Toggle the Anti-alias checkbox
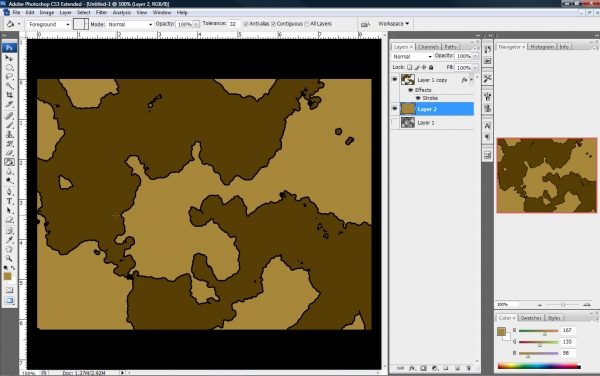 [246, 24]
